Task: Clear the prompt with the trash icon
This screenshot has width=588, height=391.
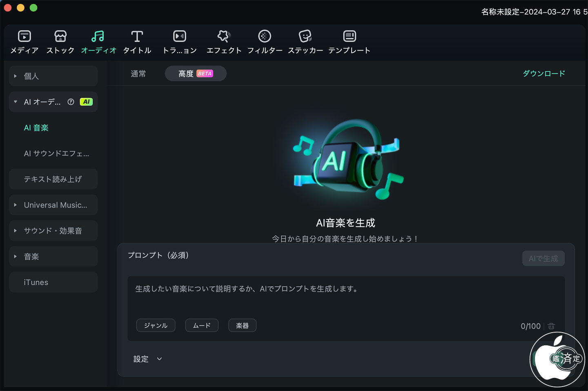Action: [x=551, y=326]
